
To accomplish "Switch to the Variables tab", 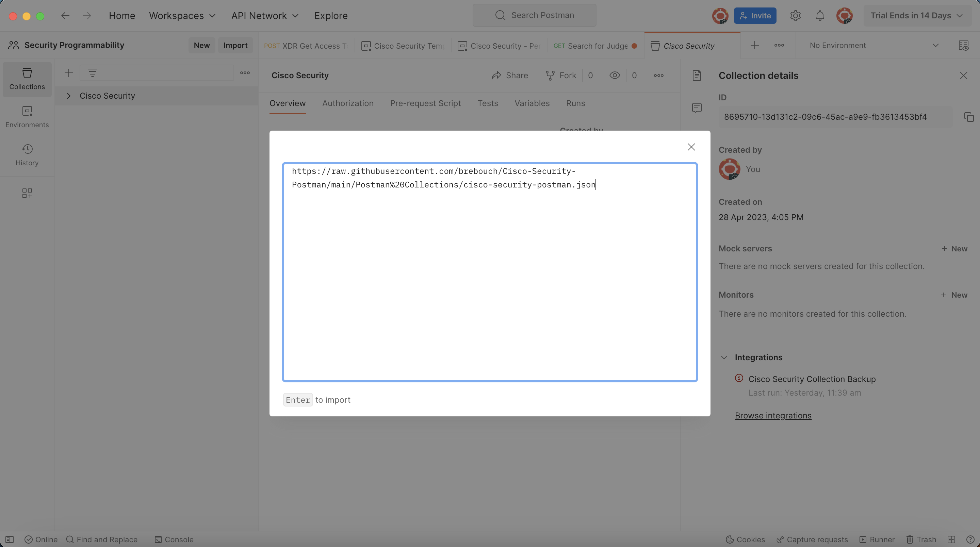I will coord(532,103).
